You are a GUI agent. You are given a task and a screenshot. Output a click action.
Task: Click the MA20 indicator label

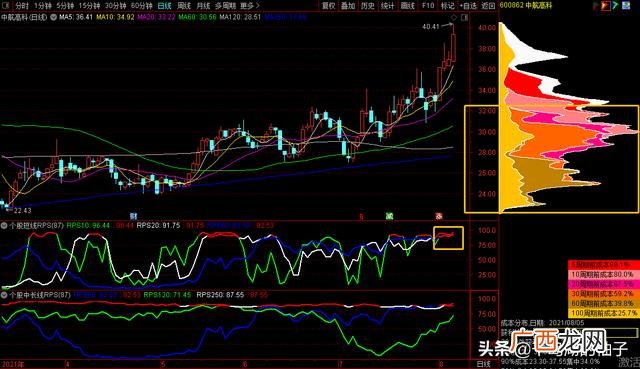156,18
